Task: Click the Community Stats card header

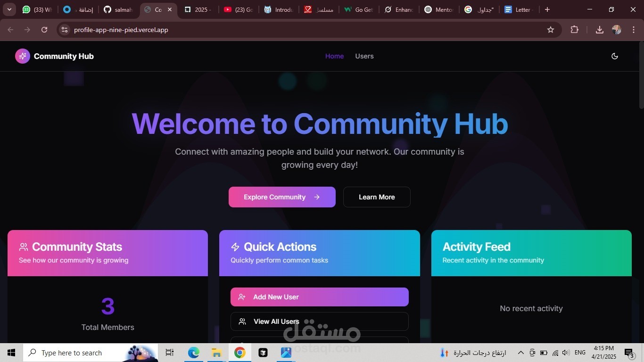Action: click(x=107, y=253)
